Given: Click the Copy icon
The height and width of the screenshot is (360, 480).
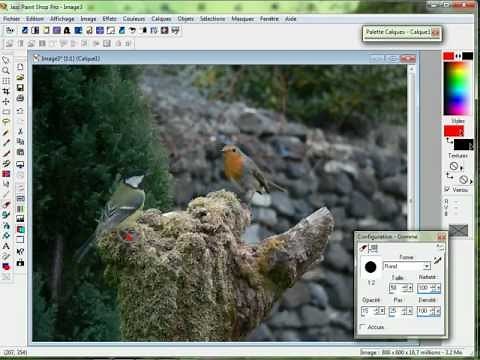Looking at the screenshot, I should (x=20, y=142).
